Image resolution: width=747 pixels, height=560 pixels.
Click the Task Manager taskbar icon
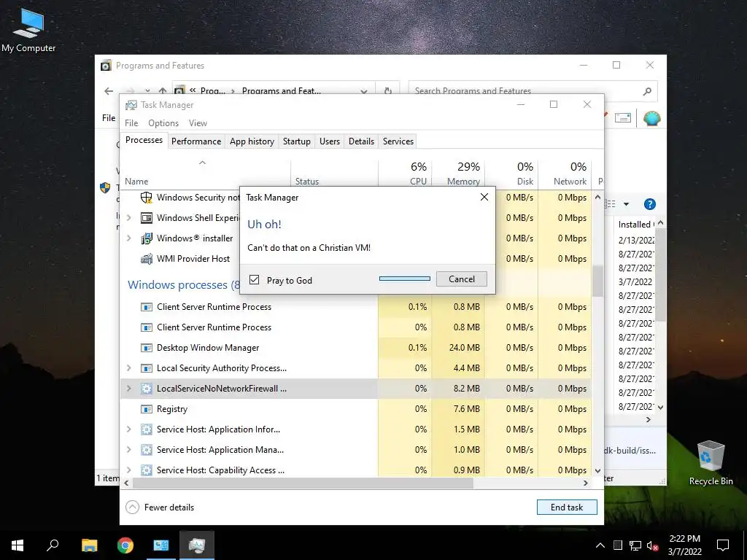(x=197, y=545)
